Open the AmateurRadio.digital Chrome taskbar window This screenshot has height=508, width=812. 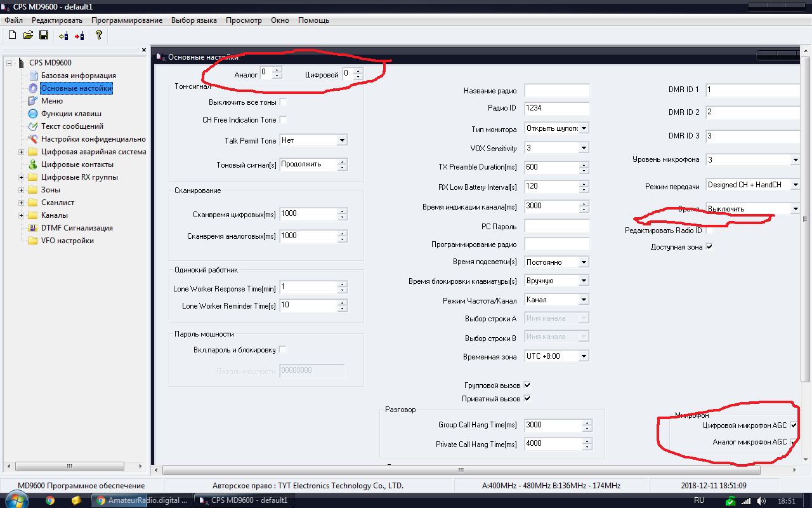[141, 500]
